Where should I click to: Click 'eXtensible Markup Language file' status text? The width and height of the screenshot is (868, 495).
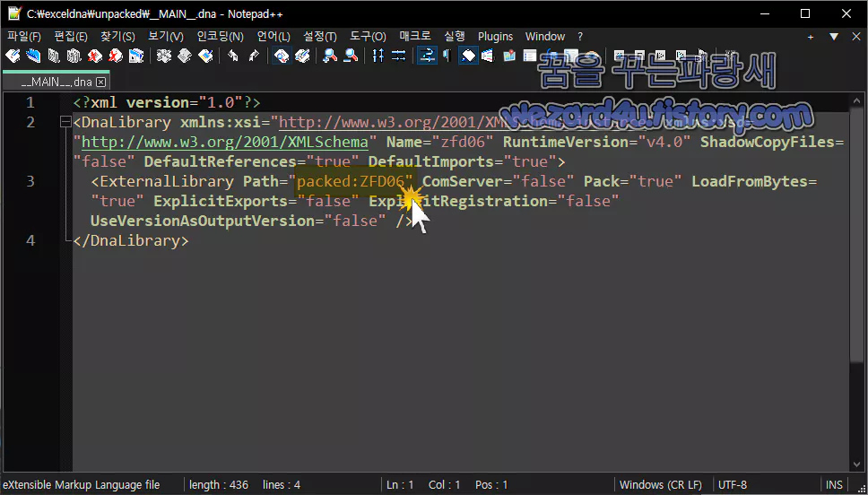click(82, 484)
